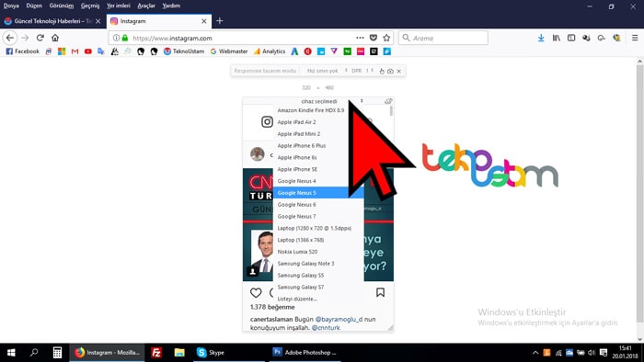Image resolution: width=644 pixels, height=362 pixels.
Task: Save post with bookmark icon
Action: pos(380,292)
